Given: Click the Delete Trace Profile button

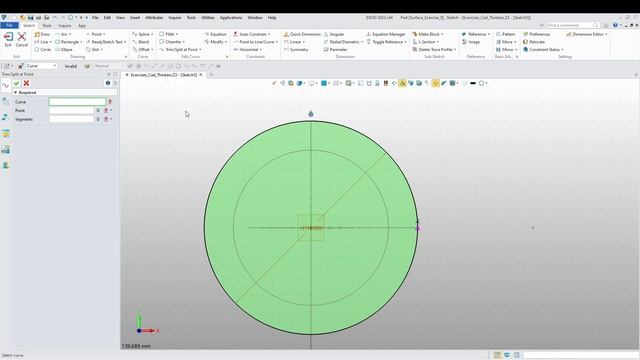Looking at the screenshot, I should [434, 49].
